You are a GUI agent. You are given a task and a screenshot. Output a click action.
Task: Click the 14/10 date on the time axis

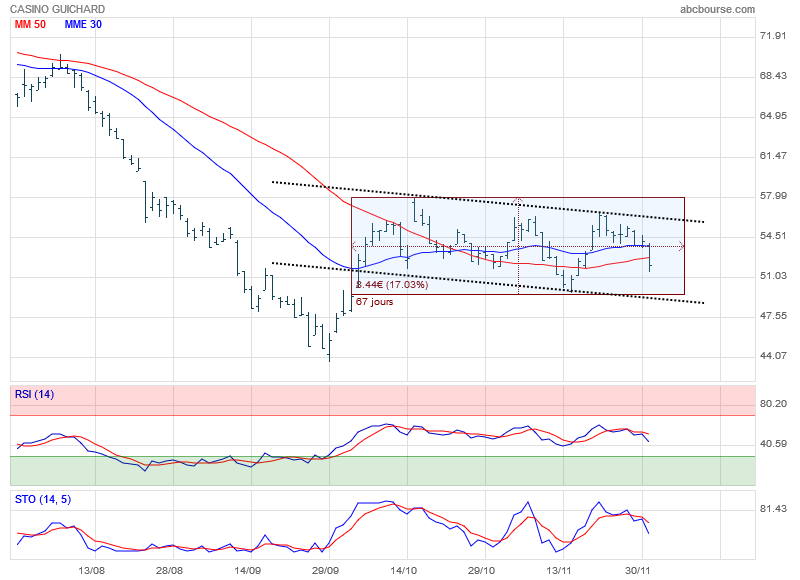tap(403, 571)
